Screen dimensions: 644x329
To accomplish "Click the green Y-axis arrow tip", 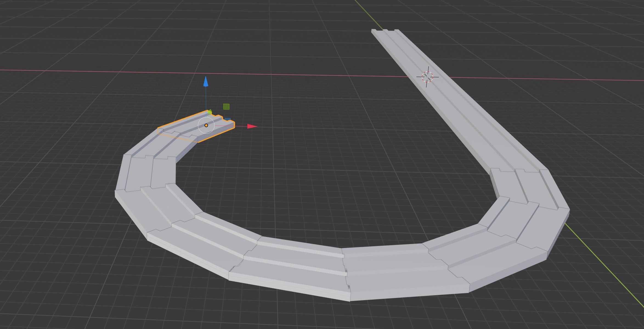I will point(210,112).
